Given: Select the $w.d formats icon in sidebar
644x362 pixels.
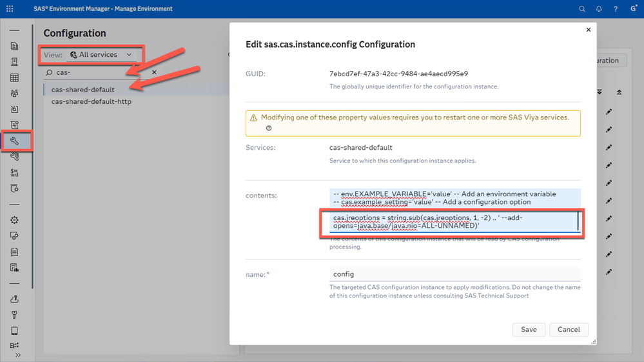Looking at the screenshot, I should 14,172.
